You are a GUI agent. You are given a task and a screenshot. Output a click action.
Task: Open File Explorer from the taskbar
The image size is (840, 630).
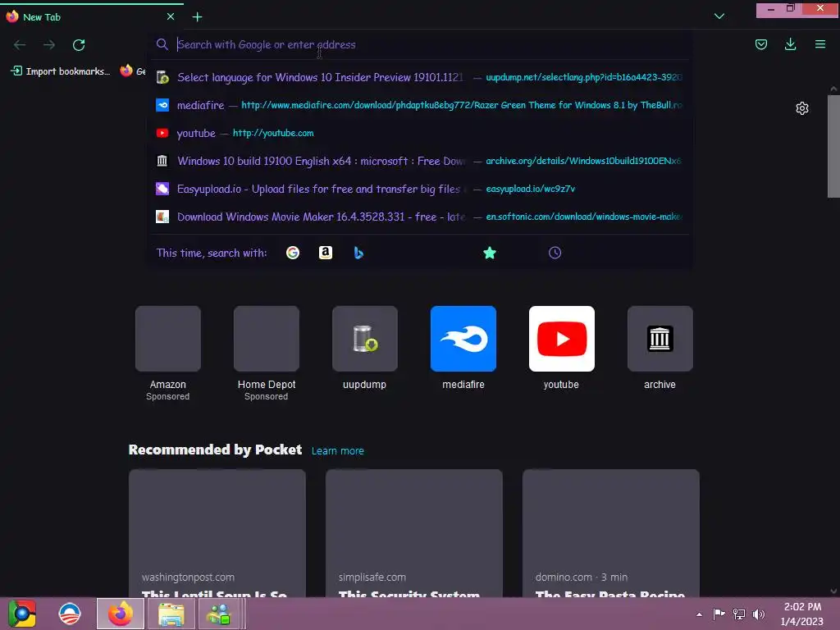coord(171,614)
